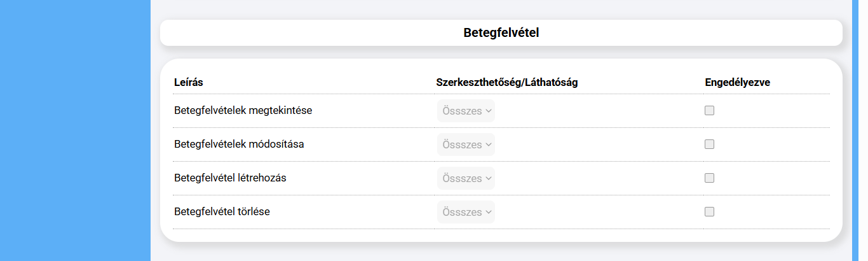Click the Engedélyezve column header
The width and height of the screenshot is (868, 261).
(737, 82)
